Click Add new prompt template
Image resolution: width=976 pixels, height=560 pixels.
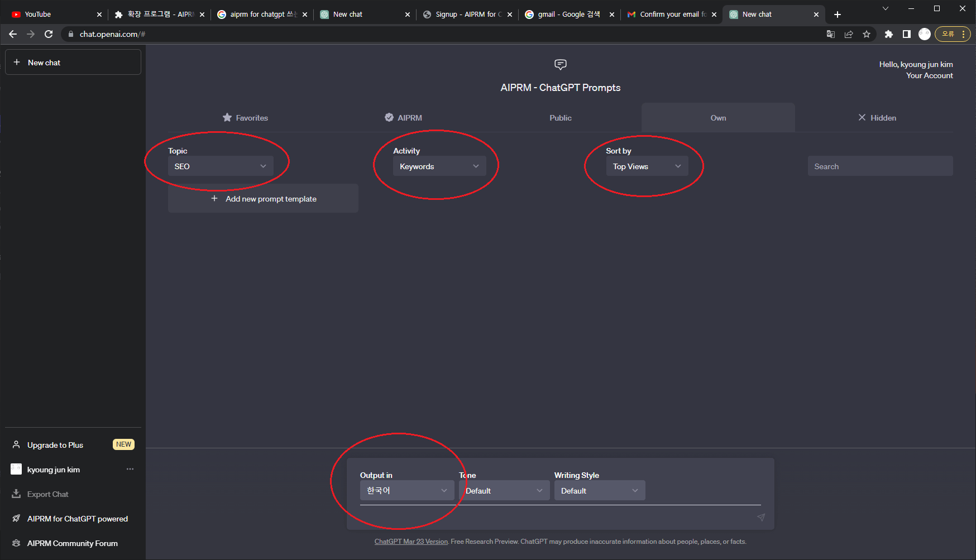point(263,198)
